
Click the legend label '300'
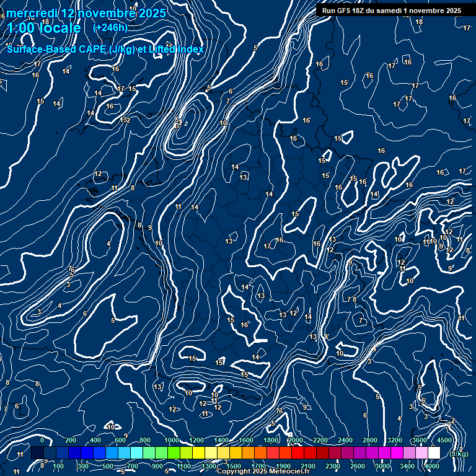pos(83,466)
